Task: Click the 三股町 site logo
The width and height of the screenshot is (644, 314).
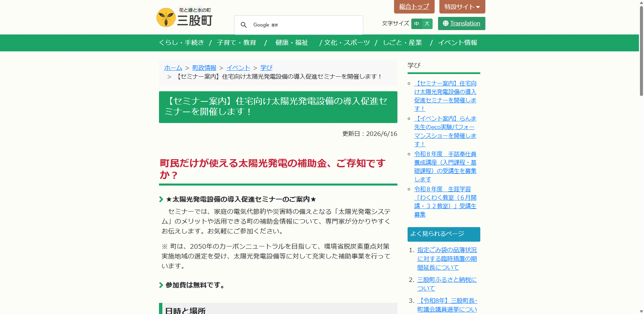Action: pos(185,17)
